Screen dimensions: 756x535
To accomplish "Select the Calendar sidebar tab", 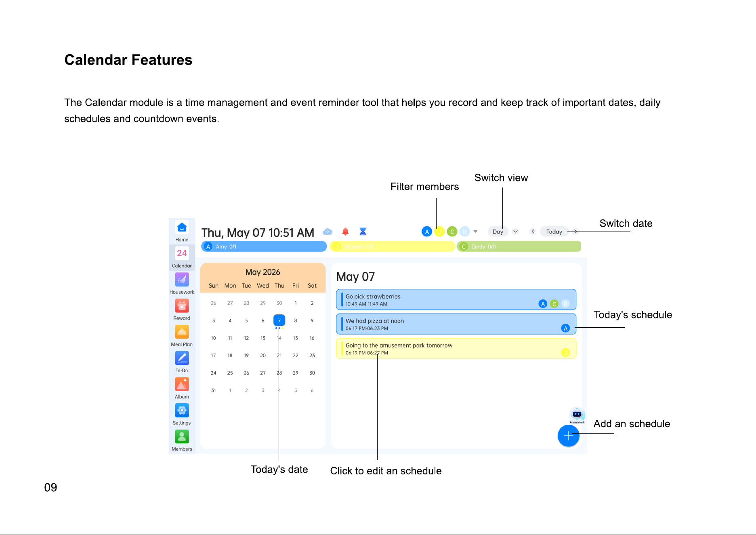I will [182, 257].
